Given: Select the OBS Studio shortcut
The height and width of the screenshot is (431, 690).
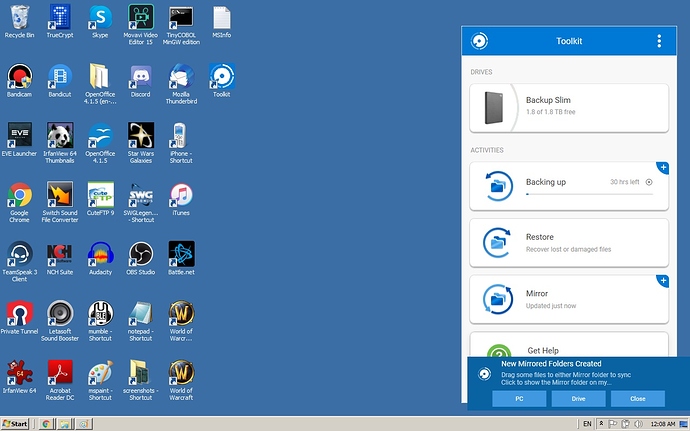Looking at the screenshot, I should [x=141, y=258].
